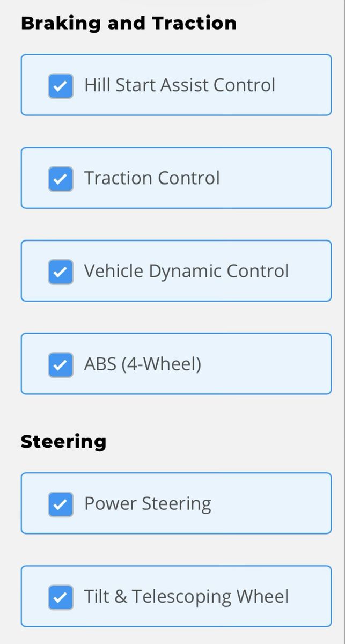Deselect the Power Steering checkbox
Viewport: 345px width, 644px height.
click(x=61, y=504)
